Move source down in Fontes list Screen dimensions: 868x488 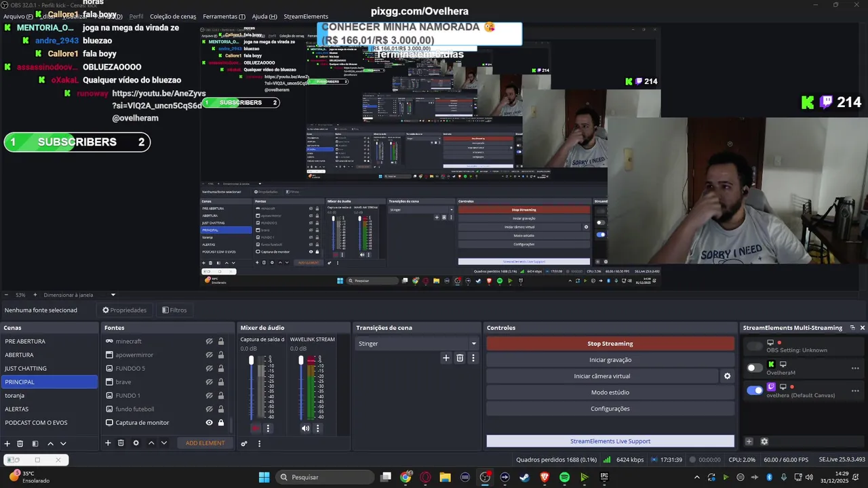click(x=163, y=443)
